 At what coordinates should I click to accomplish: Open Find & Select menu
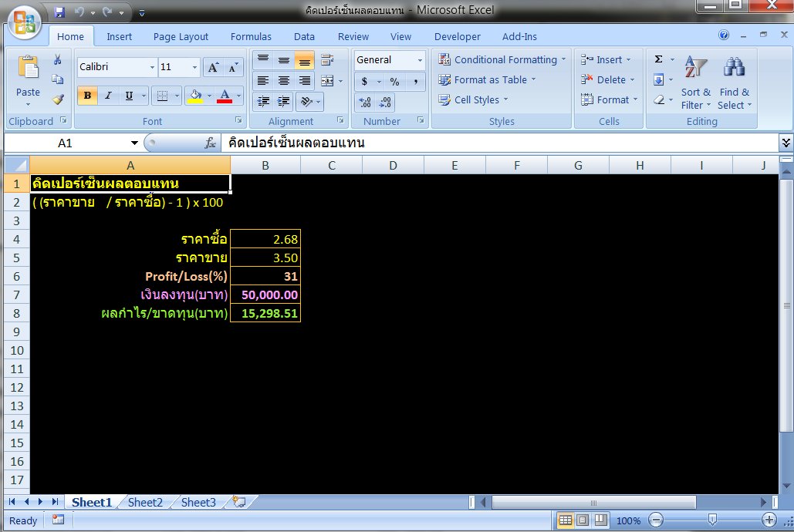coord(735,82)
